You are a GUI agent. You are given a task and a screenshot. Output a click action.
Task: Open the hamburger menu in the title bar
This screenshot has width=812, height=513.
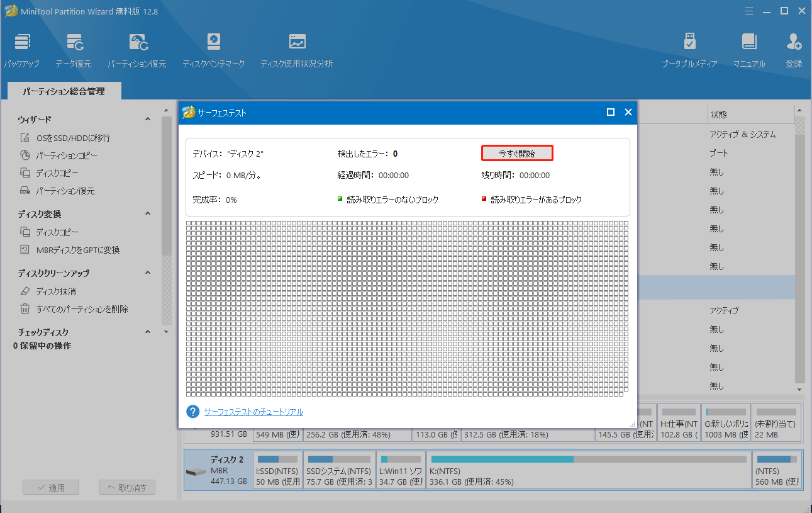coord(748,11)
